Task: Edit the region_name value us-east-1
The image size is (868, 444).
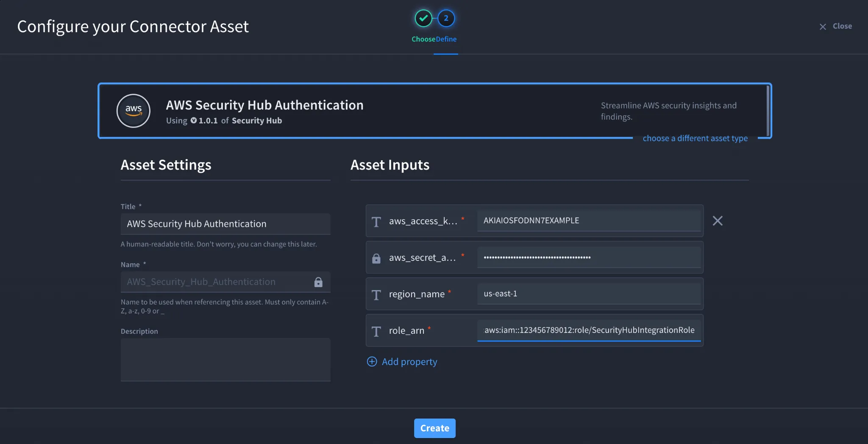Action: [x=589, y=293]
